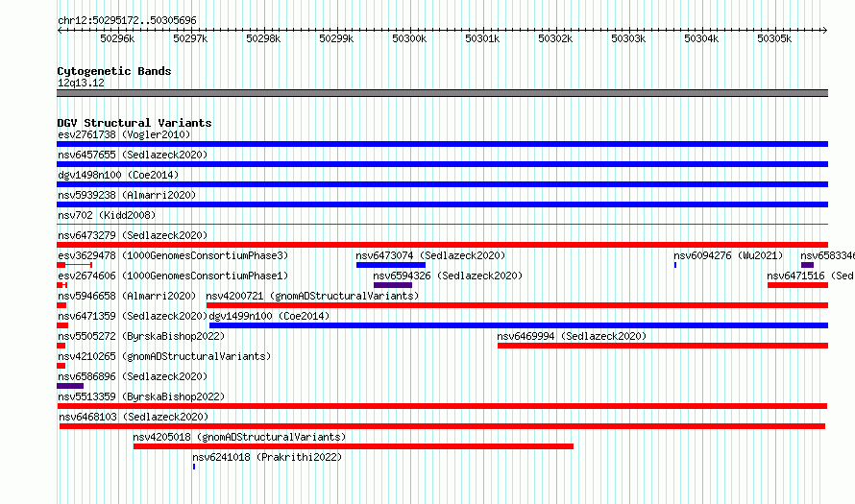Open the nsv5939238 (Almarri2020) variant bar
The image size is (855, 504).
pyautogui.click(x=442, y=204)
